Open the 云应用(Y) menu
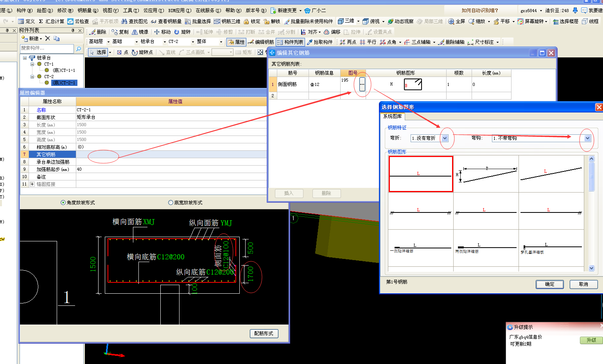The height and width of the screenshot is (364, 603). click(x=154, y=11)
